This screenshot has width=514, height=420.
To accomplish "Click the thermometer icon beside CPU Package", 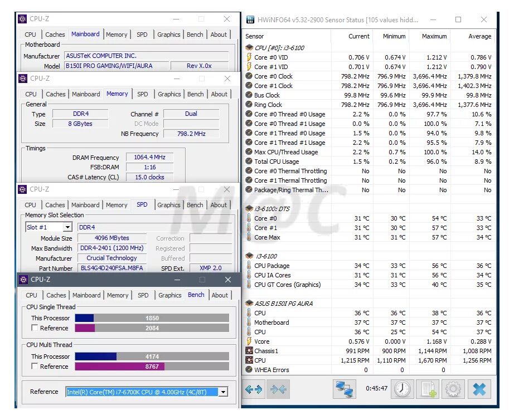I will point(249,266).
